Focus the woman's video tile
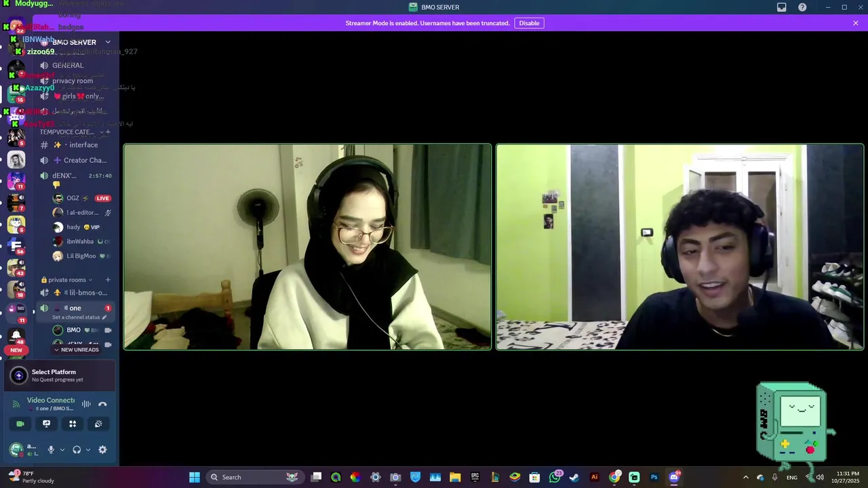This screenshot has width=868, height=488. pyautogui.click(x=307, y=247)
